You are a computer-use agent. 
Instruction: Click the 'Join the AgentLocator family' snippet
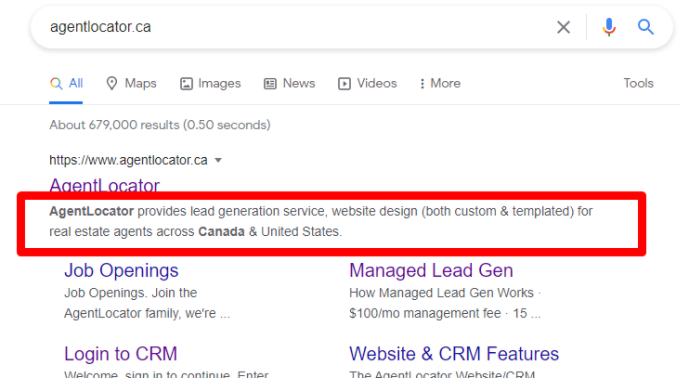coord(147,303)
